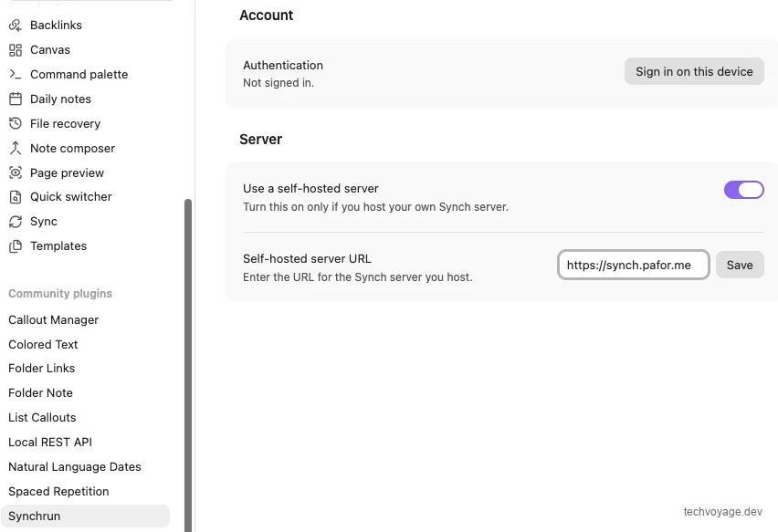Click the Templates copy icon
The image size is (778, 532).
16,245
